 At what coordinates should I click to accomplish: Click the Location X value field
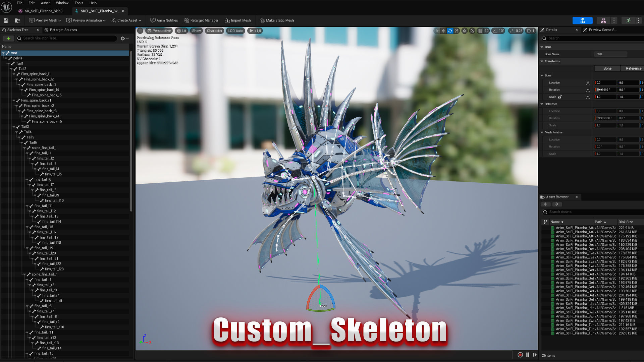[605, 83]
